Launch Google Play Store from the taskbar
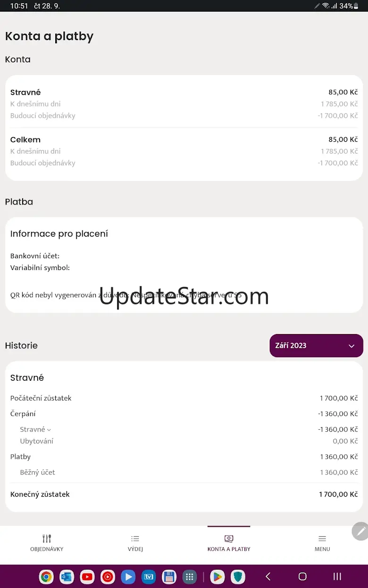 pos(217,577)
